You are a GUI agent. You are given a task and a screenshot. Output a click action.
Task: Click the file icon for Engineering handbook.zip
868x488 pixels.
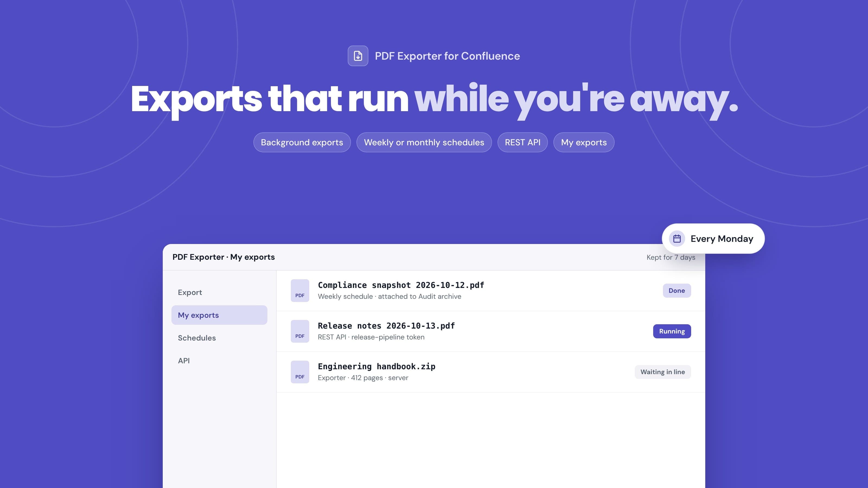300,372
